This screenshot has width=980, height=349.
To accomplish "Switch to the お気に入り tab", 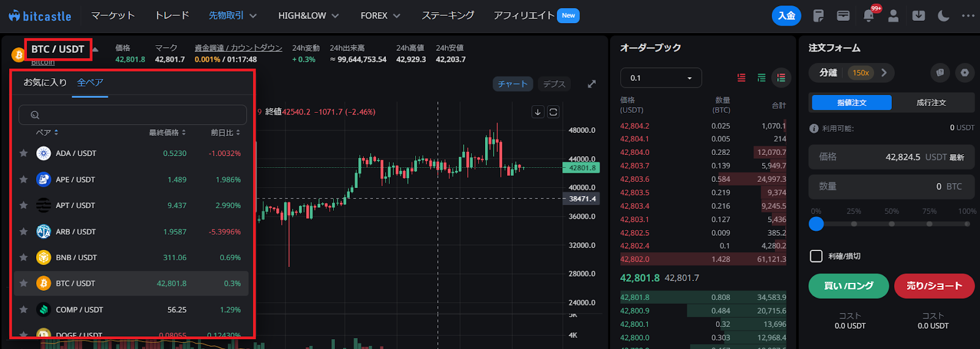I will pyautogui.click(x=45, y=82).
